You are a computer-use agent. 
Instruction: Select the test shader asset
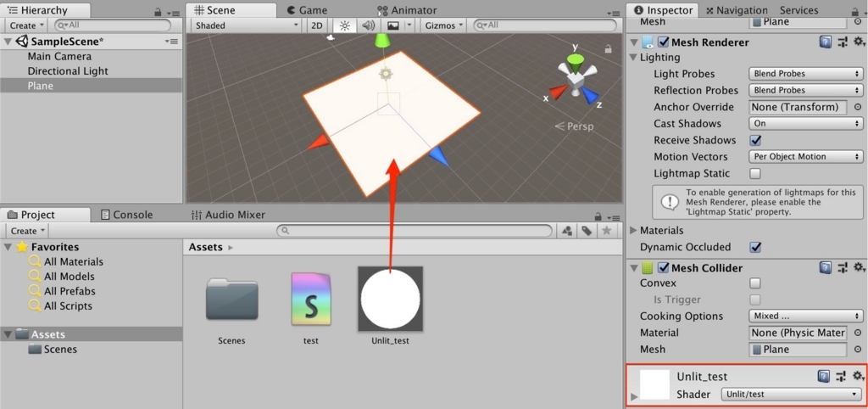[311, 300]
